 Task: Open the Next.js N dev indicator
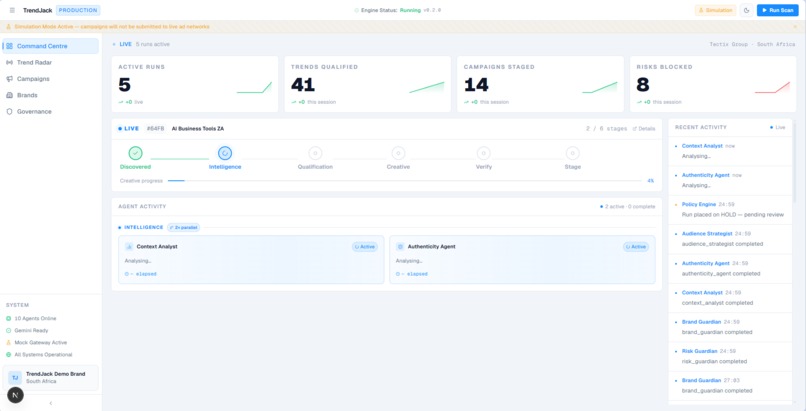tap(15, 395)
